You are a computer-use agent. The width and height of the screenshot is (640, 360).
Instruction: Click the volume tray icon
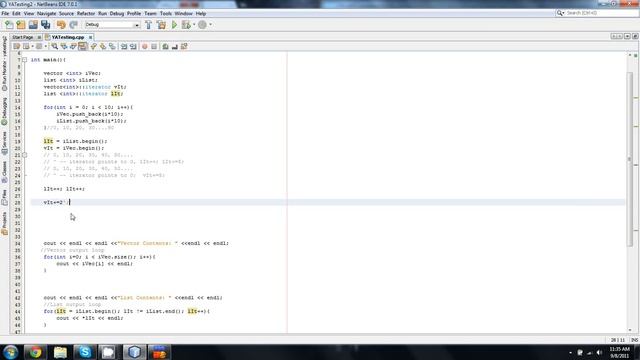click(x=599, y=353)
